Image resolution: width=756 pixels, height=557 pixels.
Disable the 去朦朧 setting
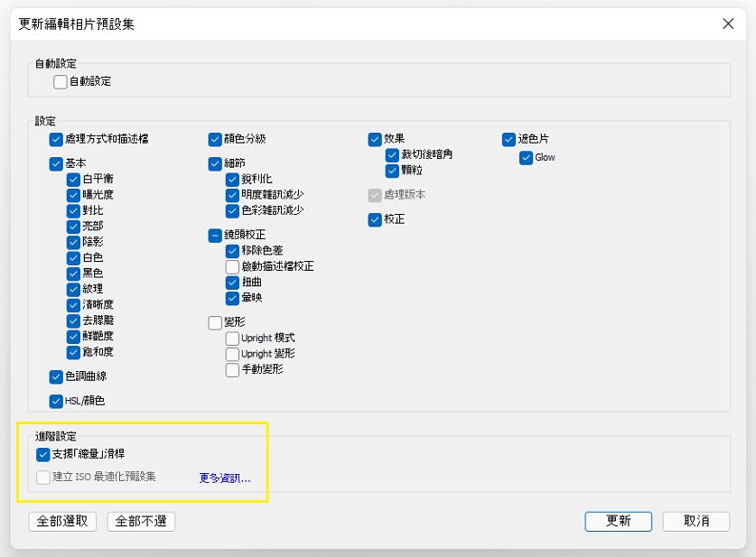(73, 320)
